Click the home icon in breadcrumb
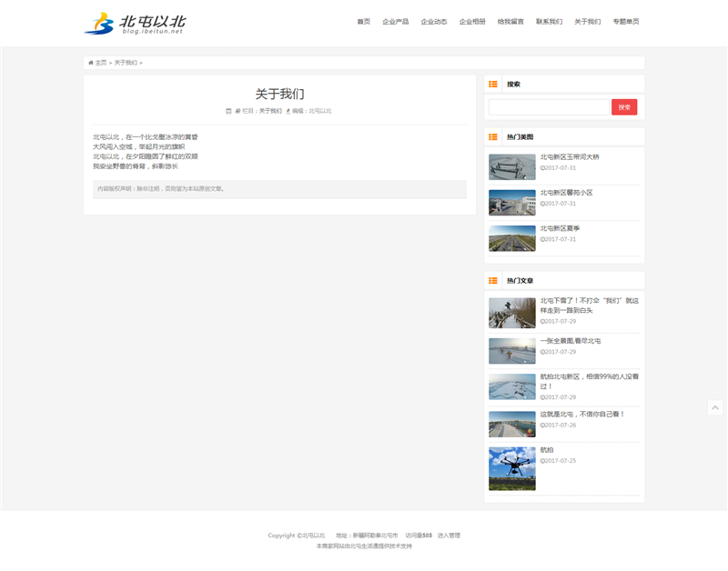The height and width of the screenshot is (571, 728). [x=91, y=63]
